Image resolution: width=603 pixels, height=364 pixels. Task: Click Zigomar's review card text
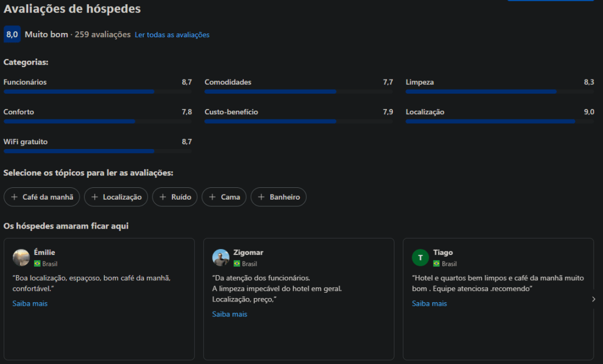pos(276,289)
